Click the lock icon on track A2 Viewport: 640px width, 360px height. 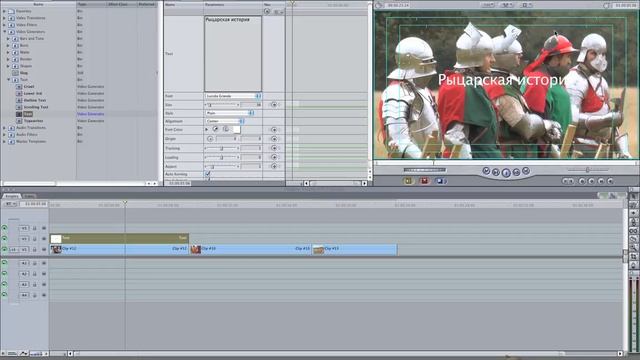(35, 274)
